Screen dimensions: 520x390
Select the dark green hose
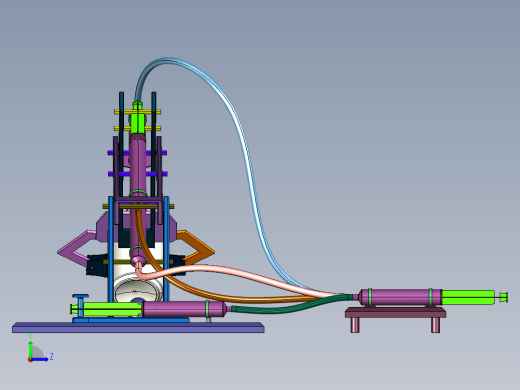click(x=293, y=306)
